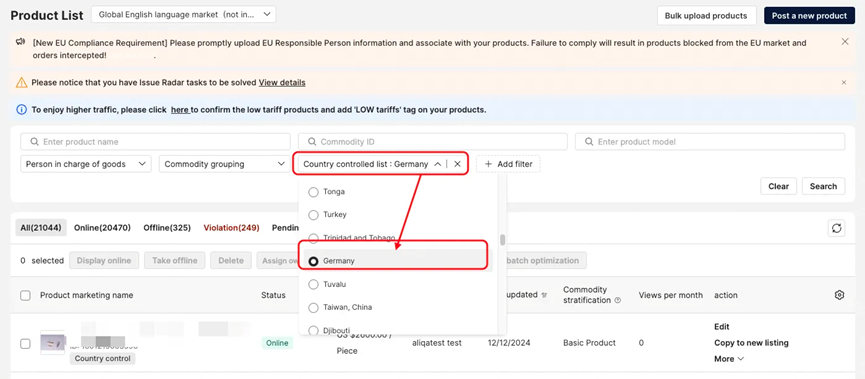Switch to the Offline(325) tab
Viewport: 865px width, 379px height.
[167, 227]
